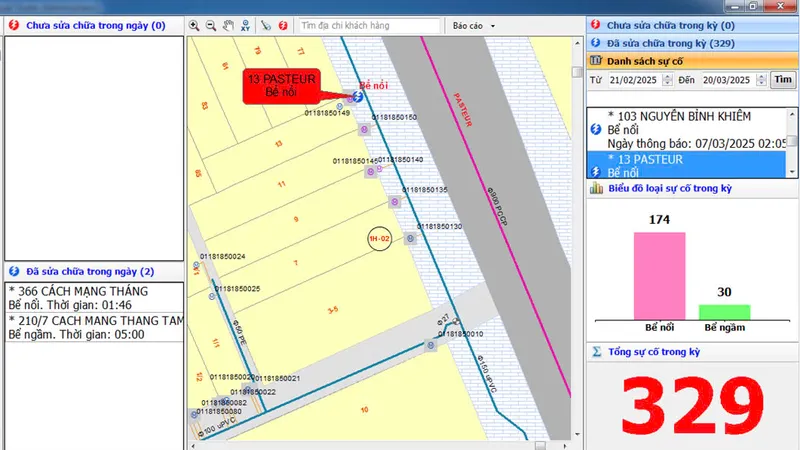
Task: Decrease the Đến date using down arrow
Action: pyautogui.click(x=761, y=83)
